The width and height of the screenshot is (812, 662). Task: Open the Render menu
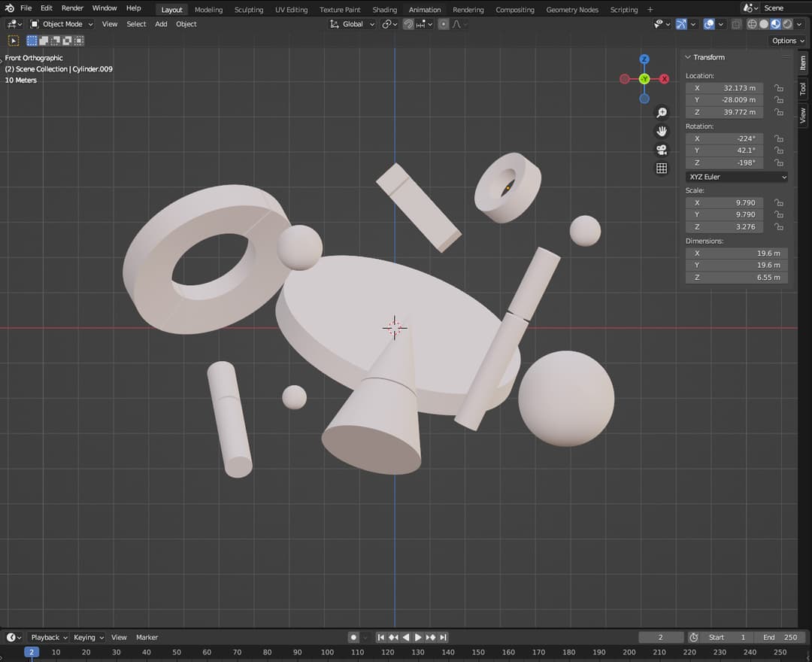coord(72,8)
